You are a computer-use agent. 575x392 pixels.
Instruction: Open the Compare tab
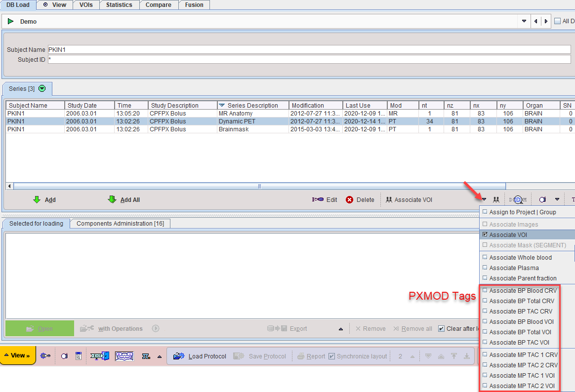[159, 5]
